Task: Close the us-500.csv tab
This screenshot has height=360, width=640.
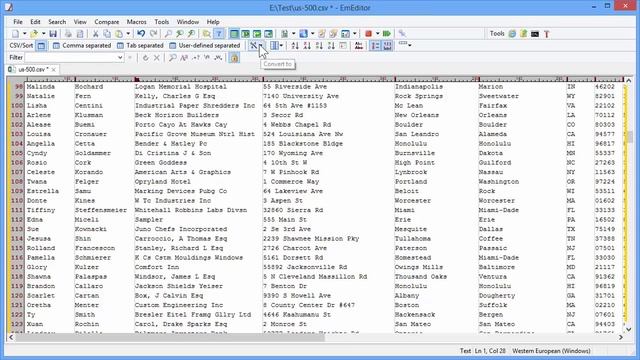Action: click(x=53, y=70)
